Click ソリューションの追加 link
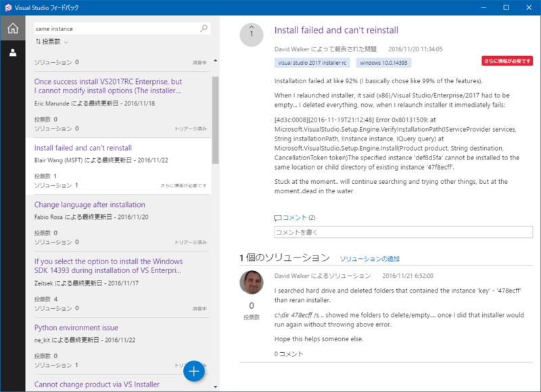This screenshot has width=541, height=392. [369, 259]
